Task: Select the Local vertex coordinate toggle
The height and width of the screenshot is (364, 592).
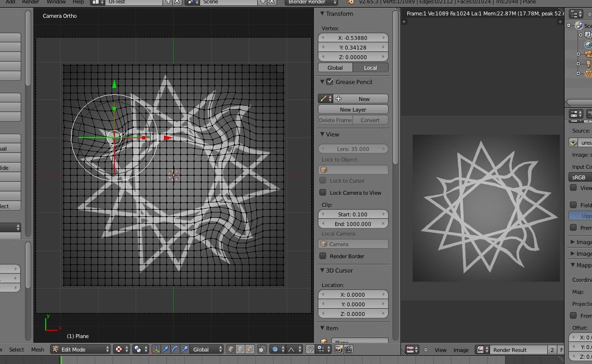Action: click(370, 68)
